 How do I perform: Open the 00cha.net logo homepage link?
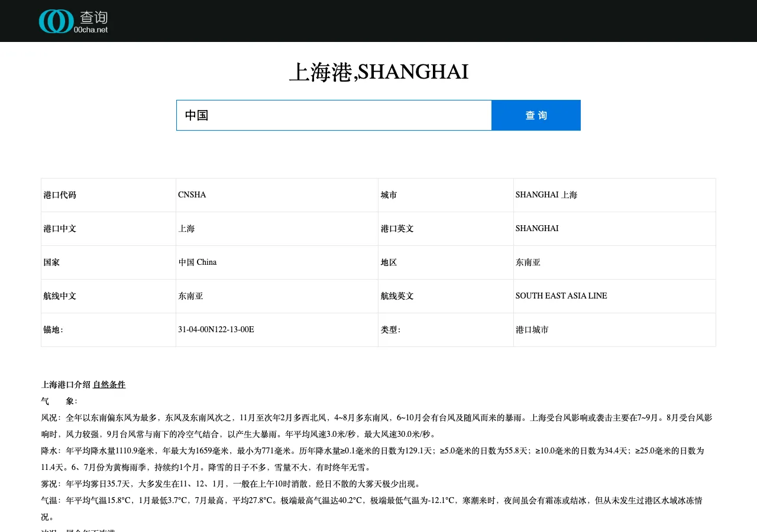[x=73, y=21]
